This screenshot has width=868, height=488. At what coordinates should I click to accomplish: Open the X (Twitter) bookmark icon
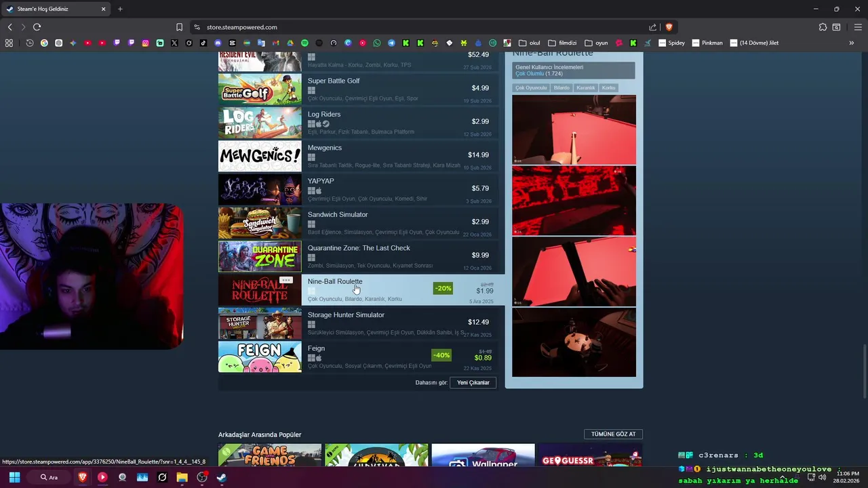tap(174, 43)
